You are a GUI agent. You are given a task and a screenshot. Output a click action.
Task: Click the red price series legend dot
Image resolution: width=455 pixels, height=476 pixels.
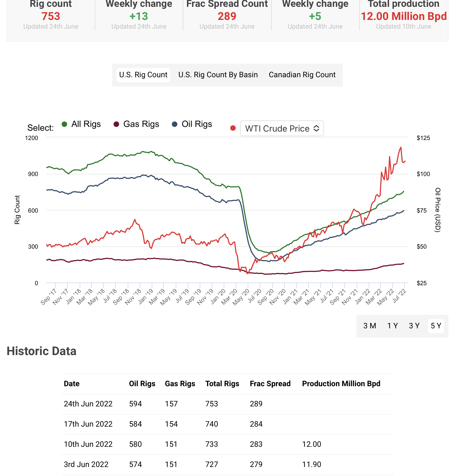tap(233, 128)
